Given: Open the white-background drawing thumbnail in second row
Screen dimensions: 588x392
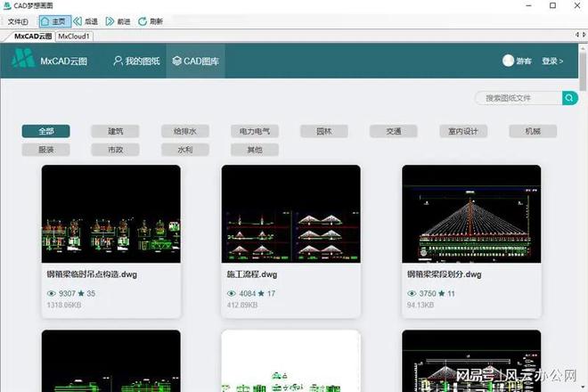Looking at the screenshot, I should [291, 361].
